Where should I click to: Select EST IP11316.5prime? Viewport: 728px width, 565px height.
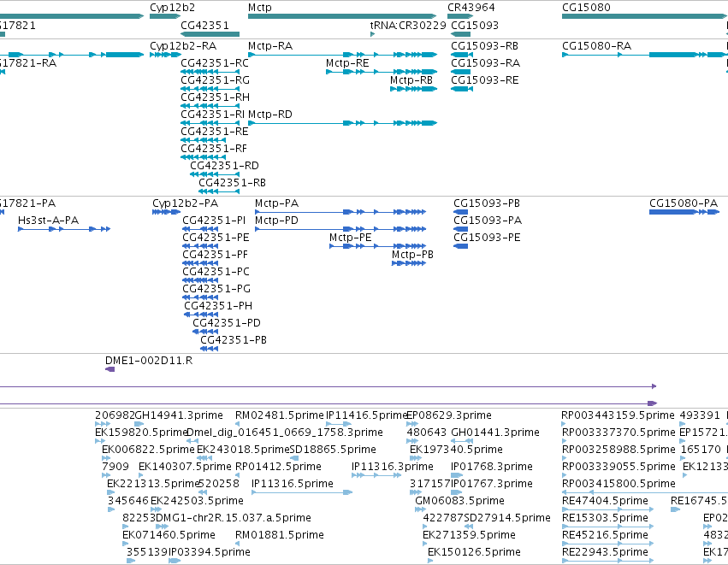pyautogui.click(x=292, y=484)
